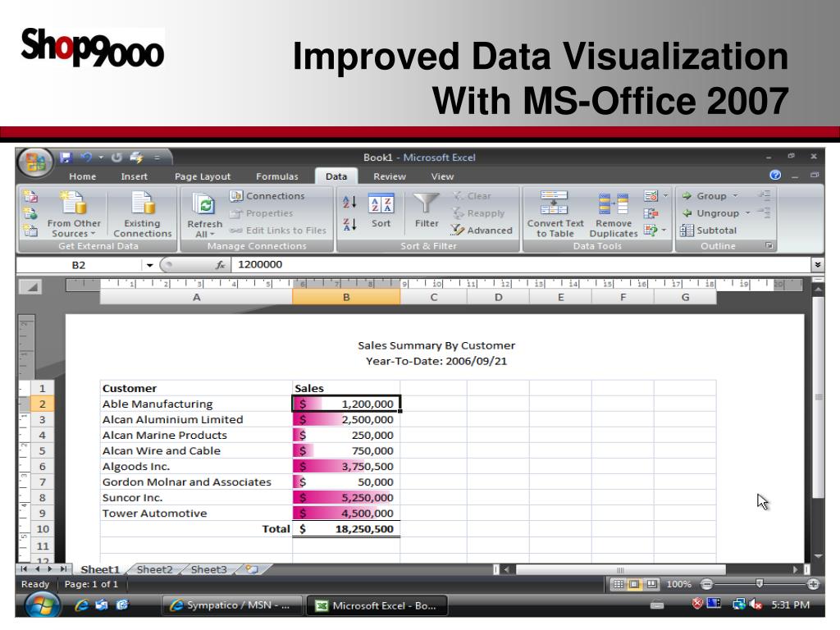The image size is (840, 630).
Task: Click the Save icon in Quick Access Toolbar
Action: click(x=66, y=157)
